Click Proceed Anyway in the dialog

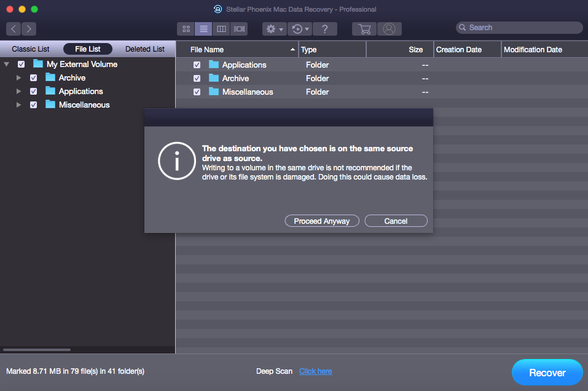coord(322,221)
